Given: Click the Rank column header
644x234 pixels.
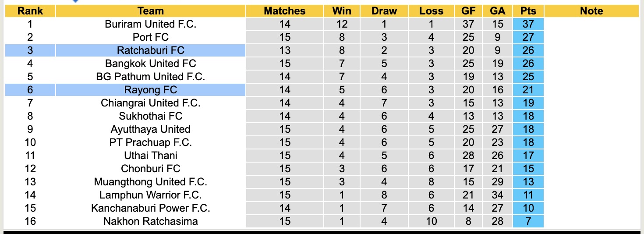Looking at the screenshot, I should click(x=30, y=11).
